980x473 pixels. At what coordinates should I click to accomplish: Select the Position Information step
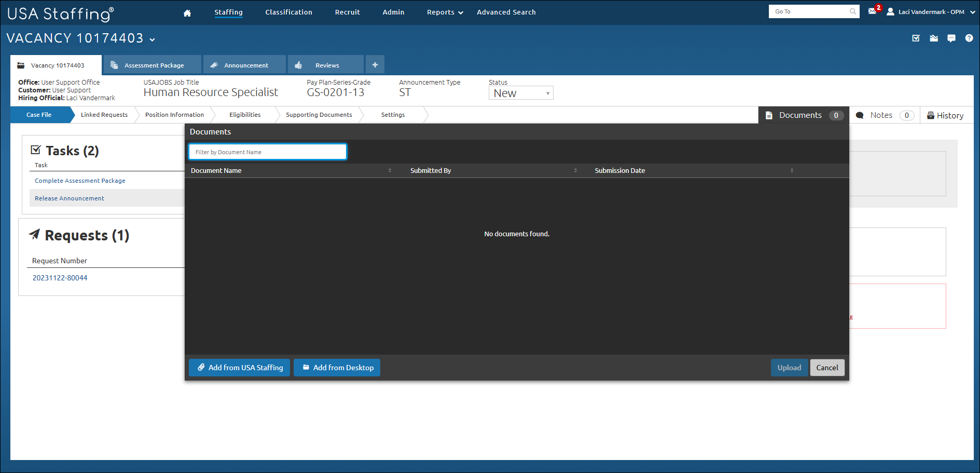coord(175,115)
